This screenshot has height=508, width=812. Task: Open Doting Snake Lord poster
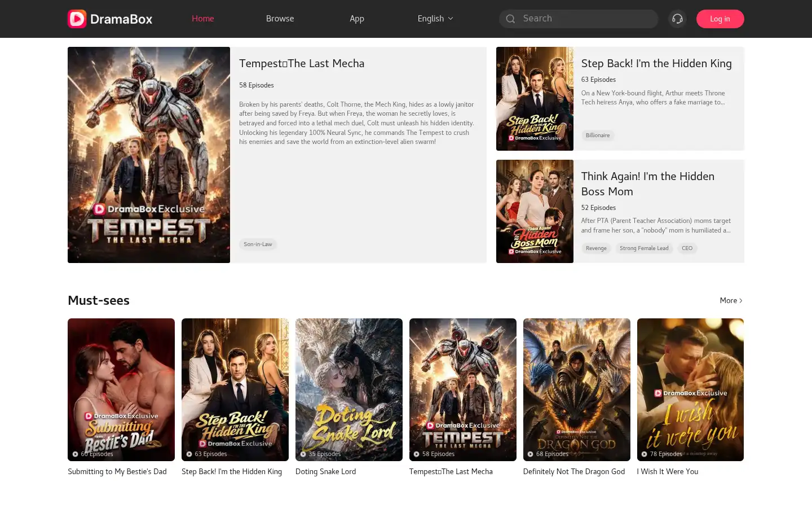pos(349,389)
